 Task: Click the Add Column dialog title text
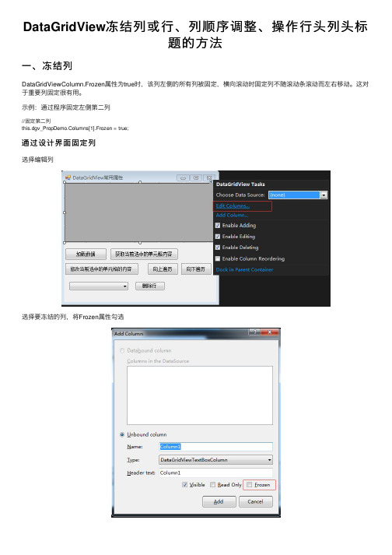click(x=129, y=333)
